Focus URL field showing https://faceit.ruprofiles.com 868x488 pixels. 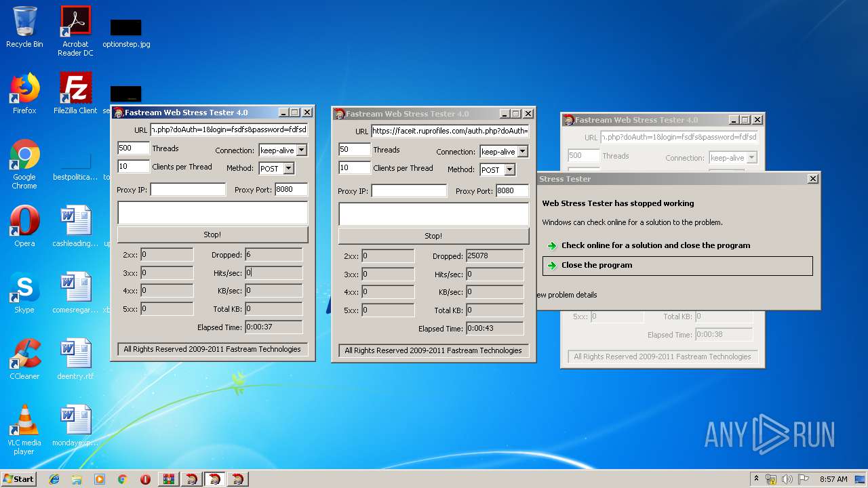click(x=450, y=131)
